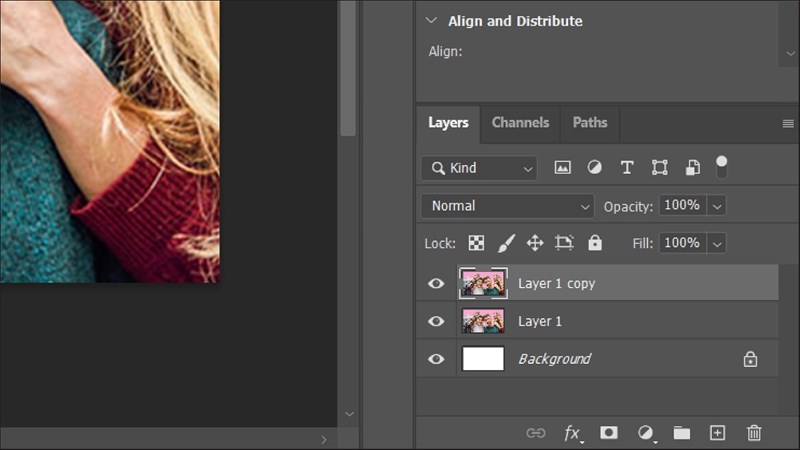Toggle layer filtering on/off switch
Viewport: 800px width, 450px height.
coord(721,167)
